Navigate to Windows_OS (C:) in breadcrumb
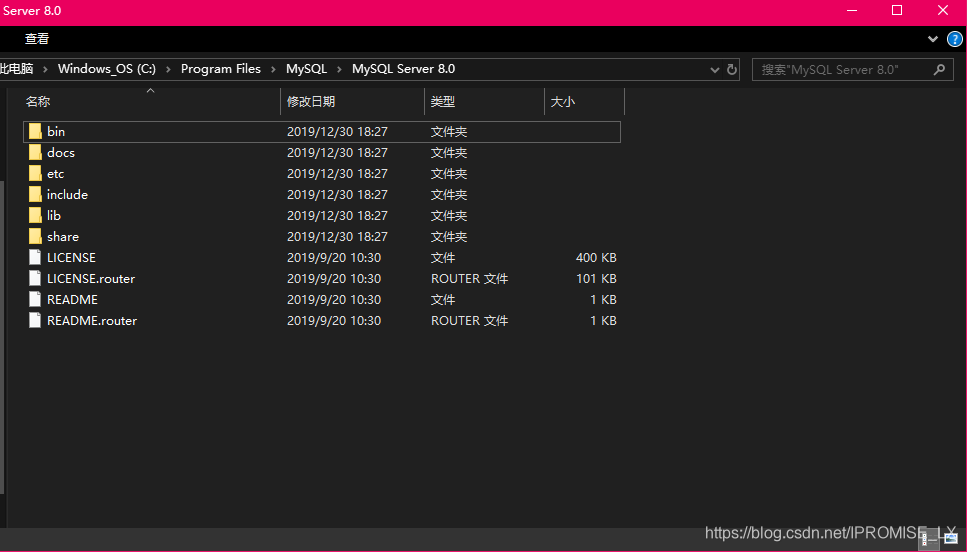 [107, 69]
